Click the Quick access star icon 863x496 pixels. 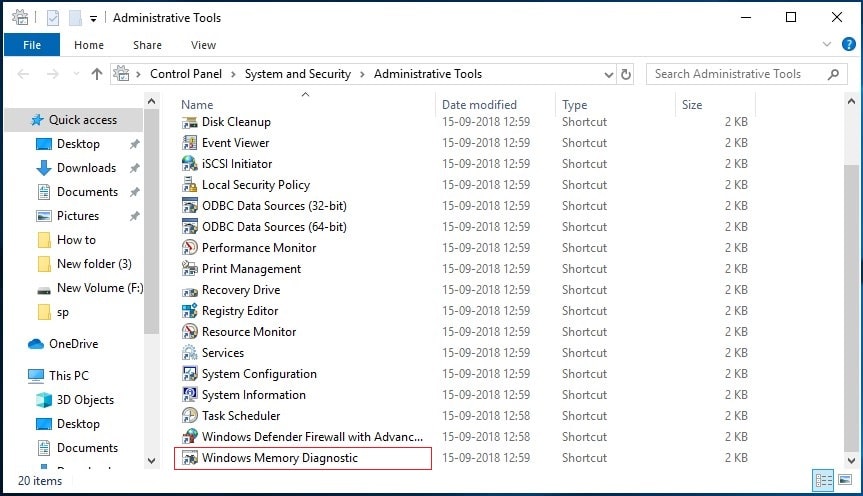click(x=37, y=120)
